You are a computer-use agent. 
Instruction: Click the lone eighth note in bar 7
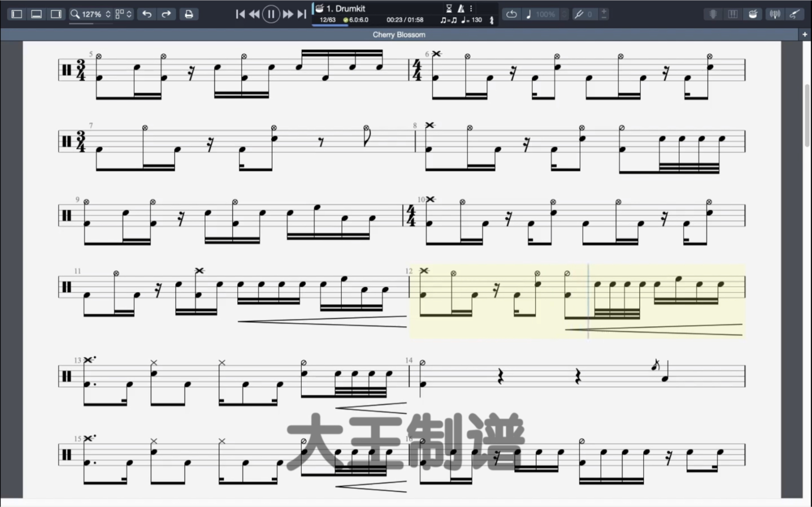(x=366, y=136)
